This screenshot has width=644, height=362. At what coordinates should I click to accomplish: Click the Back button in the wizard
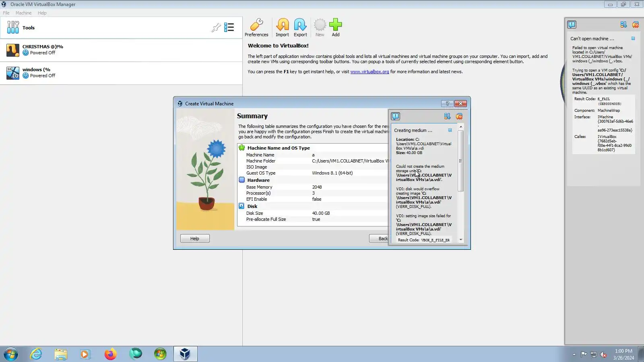(x=379, y=239)
